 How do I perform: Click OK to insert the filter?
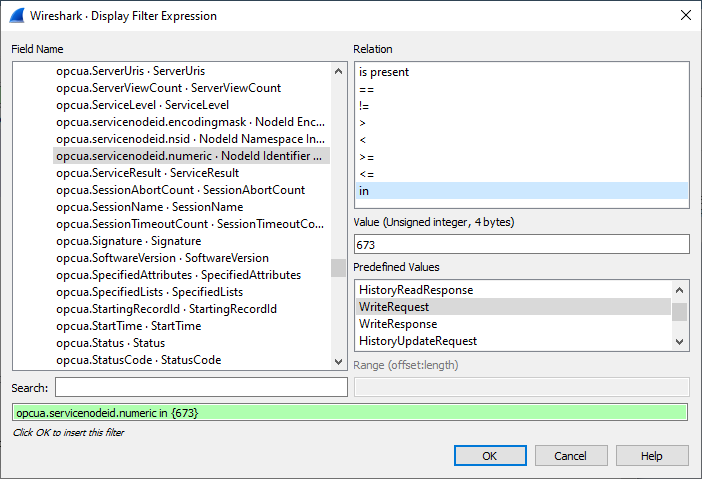click(490, 456)
